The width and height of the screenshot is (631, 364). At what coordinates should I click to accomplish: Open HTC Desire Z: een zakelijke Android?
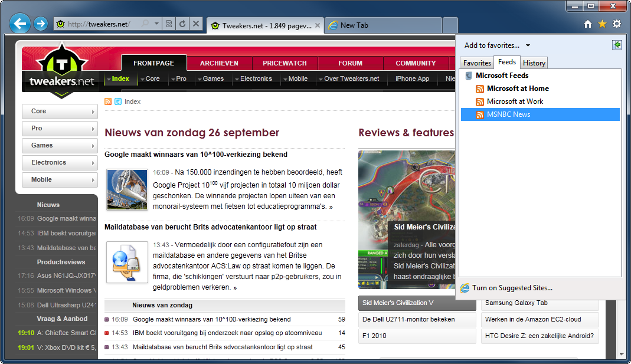tap(540, 336)
